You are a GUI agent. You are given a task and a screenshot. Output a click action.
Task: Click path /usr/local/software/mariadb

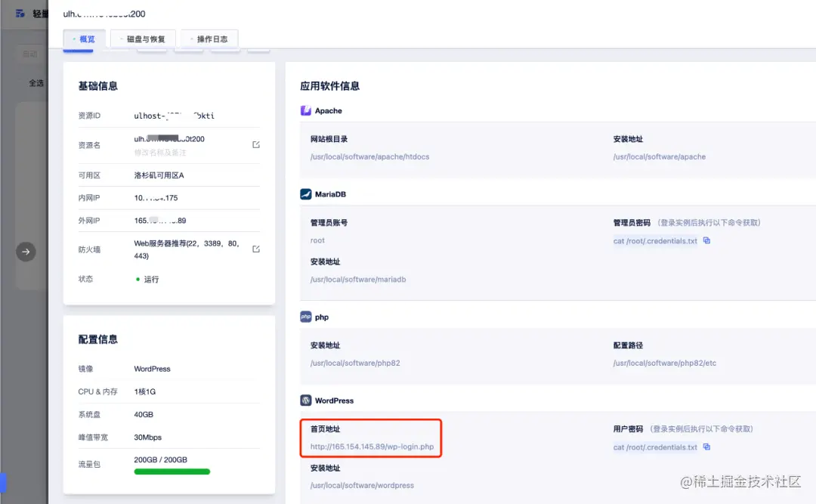pos(358,280)
